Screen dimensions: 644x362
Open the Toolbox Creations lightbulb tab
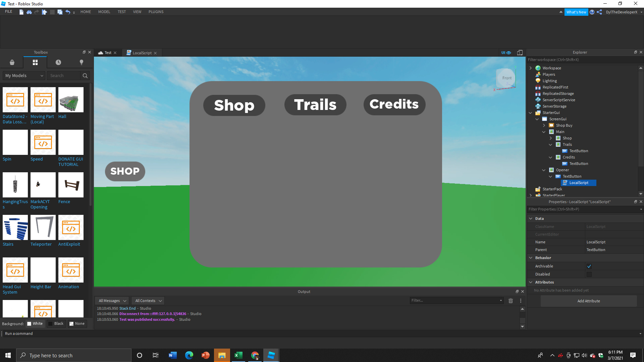(81, 62)
